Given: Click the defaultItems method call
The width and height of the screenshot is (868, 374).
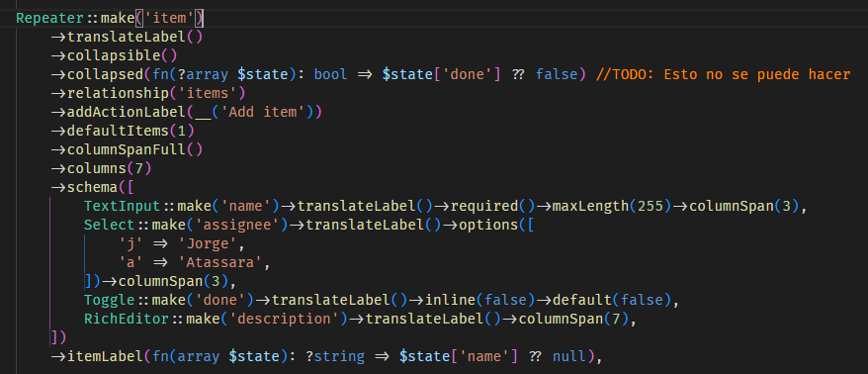Looking at the screenshot, I should [x=130, y=132].
